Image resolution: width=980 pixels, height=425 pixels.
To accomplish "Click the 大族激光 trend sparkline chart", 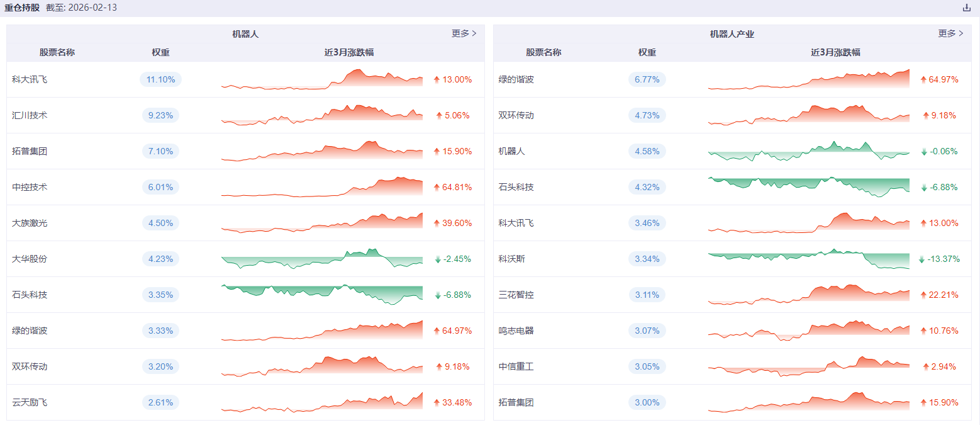I will pyautogui.click(x=322, y=223).
